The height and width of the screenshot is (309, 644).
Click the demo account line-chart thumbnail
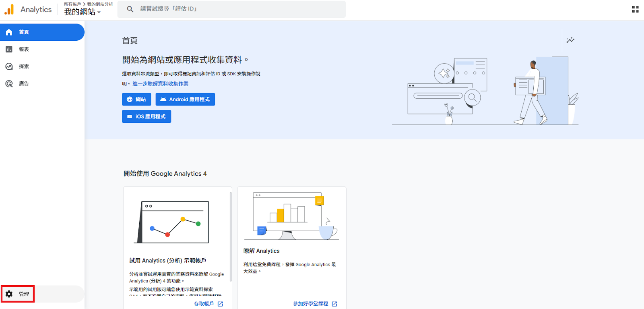[171, 222]
